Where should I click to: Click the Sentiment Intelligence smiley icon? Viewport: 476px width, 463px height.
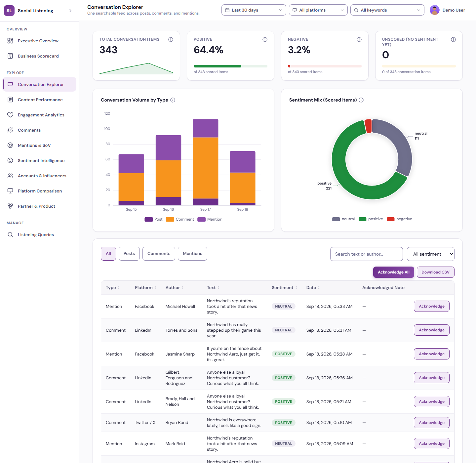[10, 160]
